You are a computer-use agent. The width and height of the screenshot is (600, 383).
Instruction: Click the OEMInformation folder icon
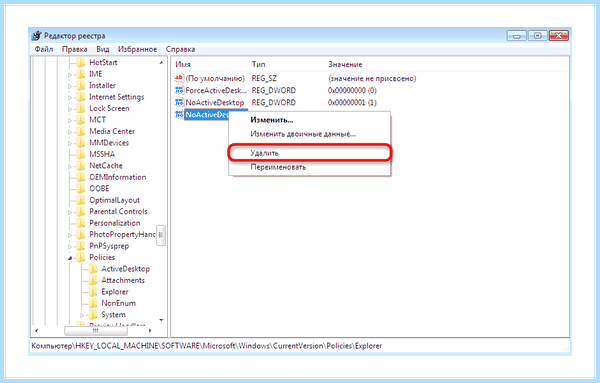click(x=81, y=177)
